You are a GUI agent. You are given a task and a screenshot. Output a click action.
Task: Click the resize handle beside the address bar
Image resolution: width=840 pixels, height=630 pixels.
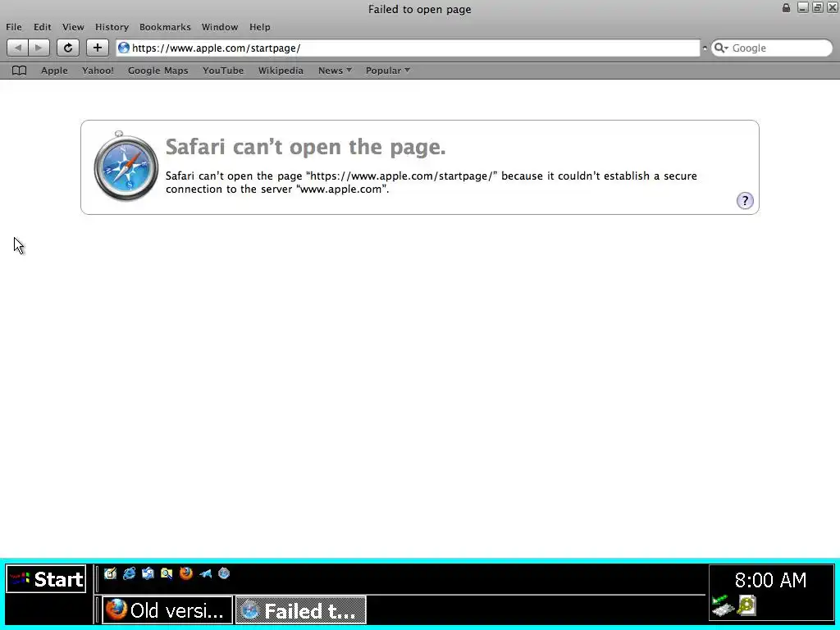tap(705, 48)
